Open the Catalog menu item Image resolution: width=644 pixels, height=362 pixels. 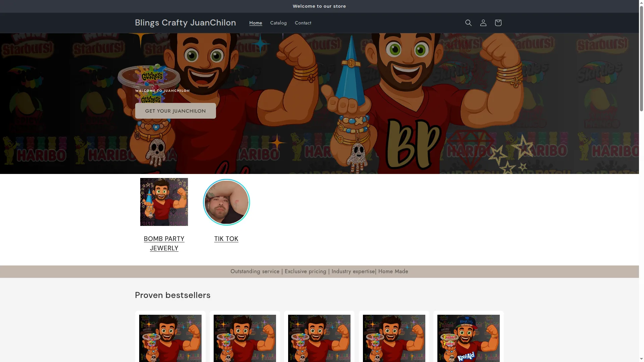coord(278,23)
